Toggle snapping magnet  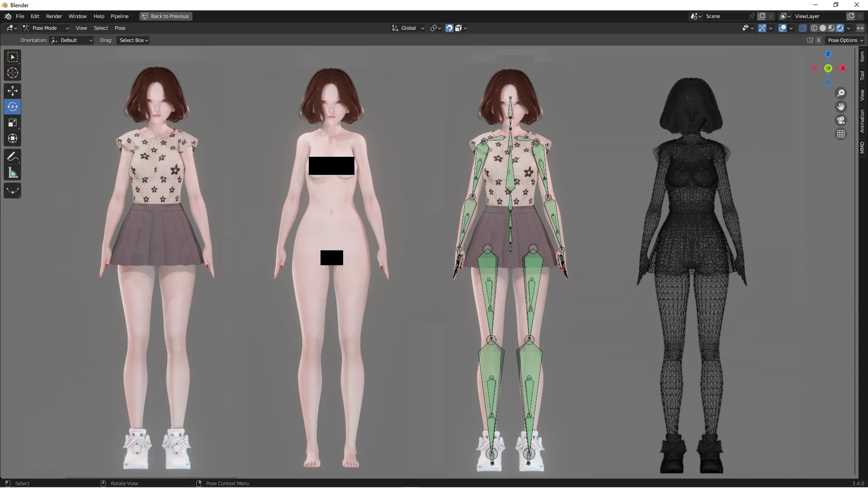click(449, 28)
